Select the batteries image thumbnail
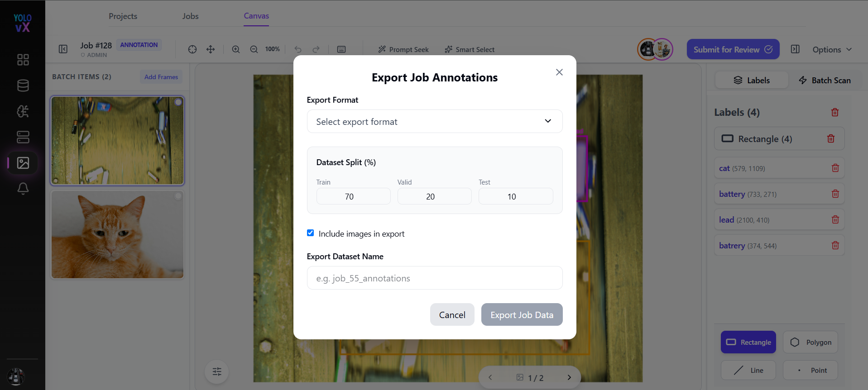The height and width of the screenshot is (390, 868). 117,140
